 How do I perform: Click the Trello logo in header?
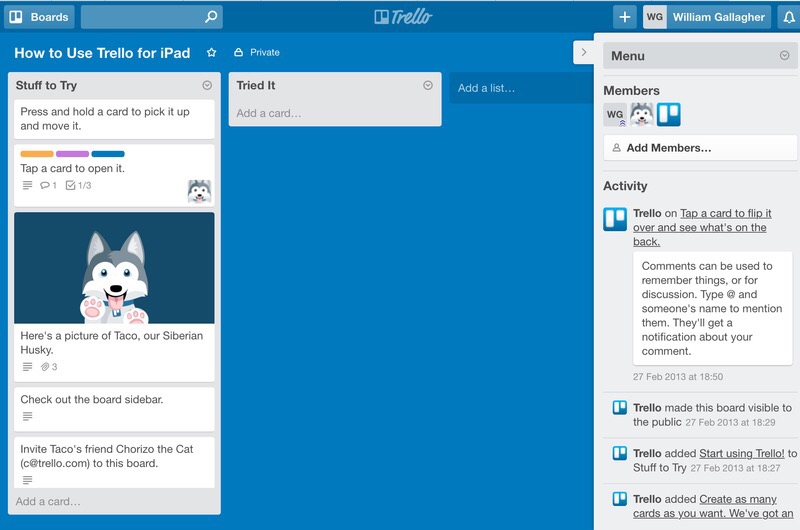click(403, 17)
